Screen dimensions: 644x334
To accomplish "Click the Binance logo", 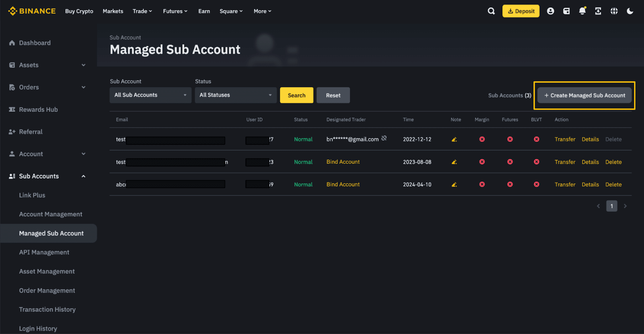I will [x=32, y=11].
